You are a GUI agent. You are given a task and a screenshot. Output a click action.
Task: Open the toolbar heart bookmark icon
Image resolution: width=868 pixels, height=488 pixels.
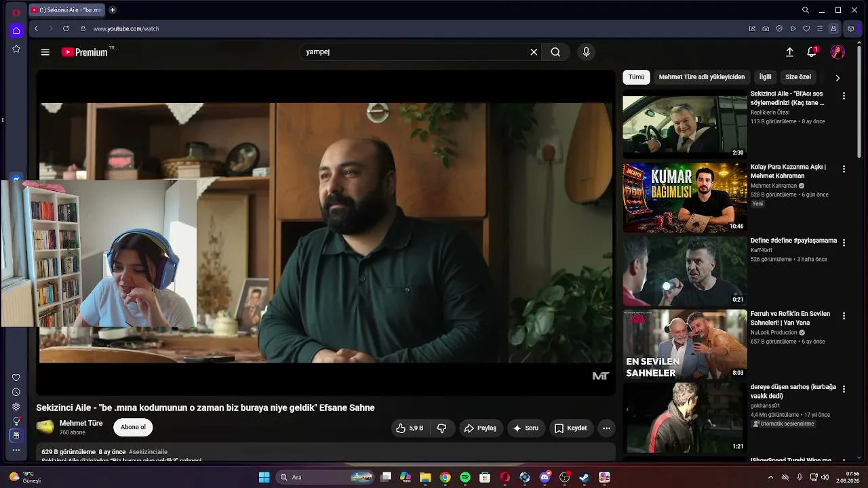tap(806, 28)
